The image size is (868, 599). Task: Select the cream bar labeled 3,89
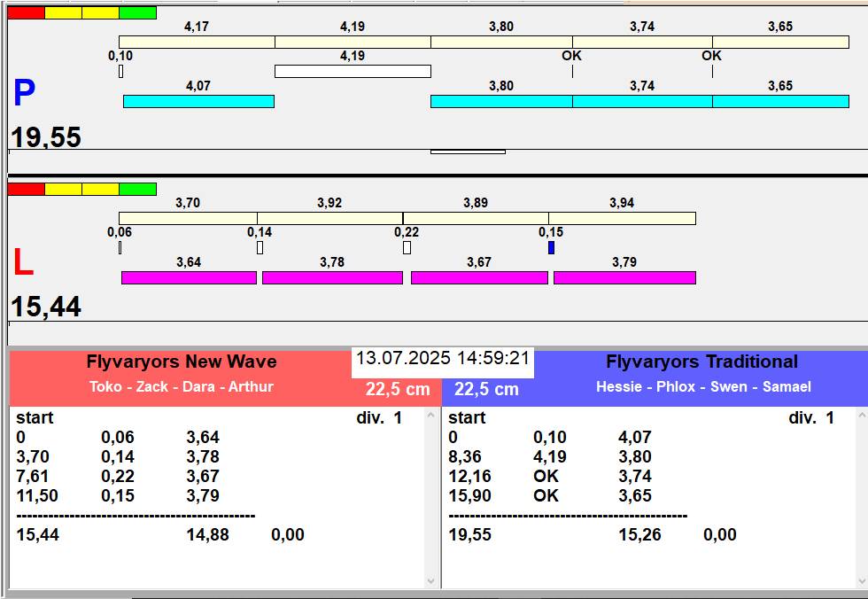pos(477,218)
